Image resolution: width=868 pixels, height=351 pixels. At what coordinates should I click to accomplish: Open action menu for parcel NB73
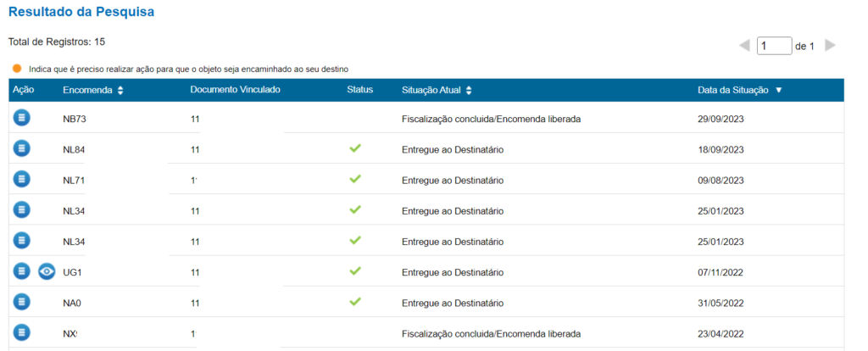22,118
